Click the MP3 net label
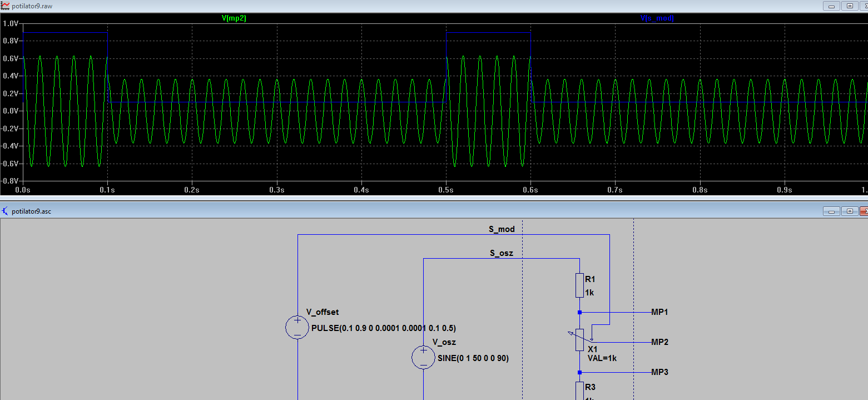 tap(659, 372)
